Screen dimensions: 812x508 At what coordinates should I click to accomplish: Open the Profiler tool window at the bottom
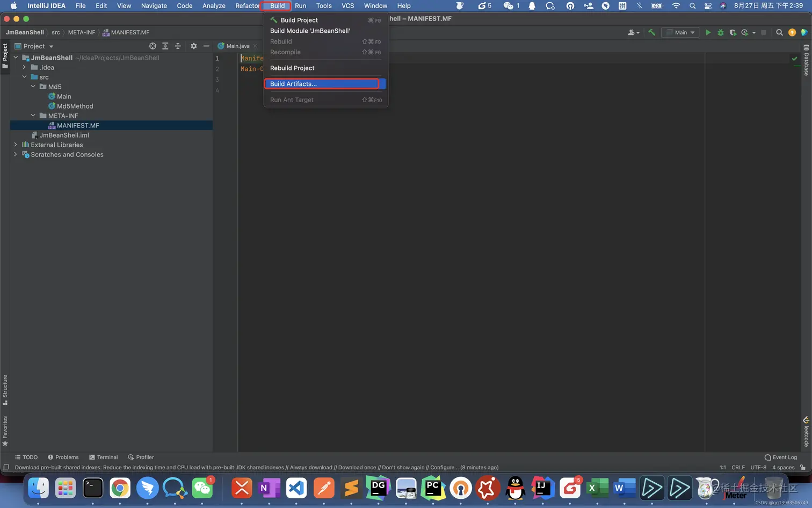pyautogui.click(x=141, y=457)
